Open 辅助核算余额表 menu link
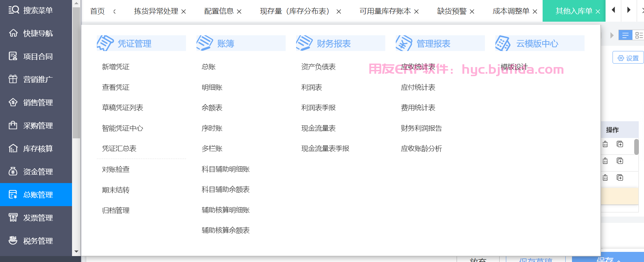 226,230
